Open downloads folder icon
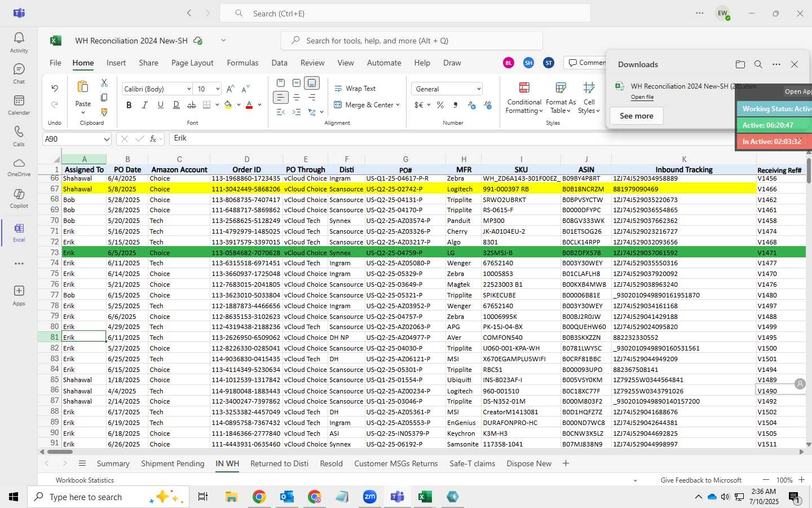The width and height of the screenshot is (812, 508). click(x=740, y=64)
